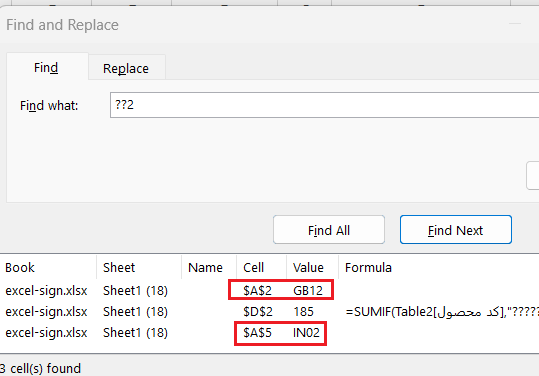Open the Replace tab
The height and width of the screenshot is (376, 539).
(x=126, y=68)
